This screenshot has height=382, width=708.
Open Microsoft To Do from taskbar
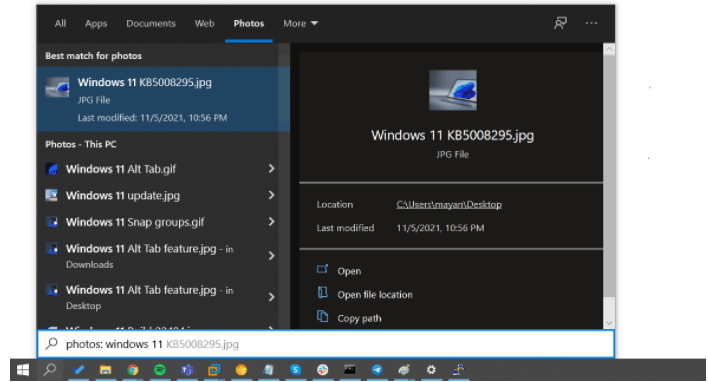coord(79,370)
